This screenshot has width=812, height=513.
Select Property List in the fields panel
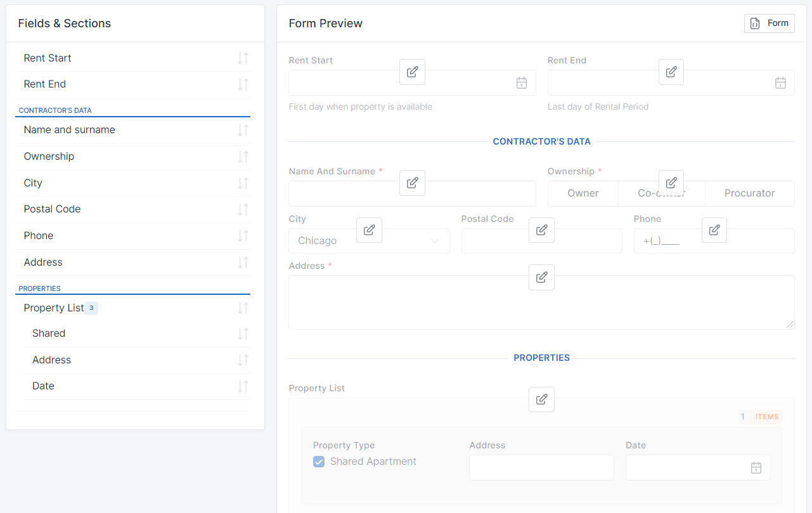point(54,308)
